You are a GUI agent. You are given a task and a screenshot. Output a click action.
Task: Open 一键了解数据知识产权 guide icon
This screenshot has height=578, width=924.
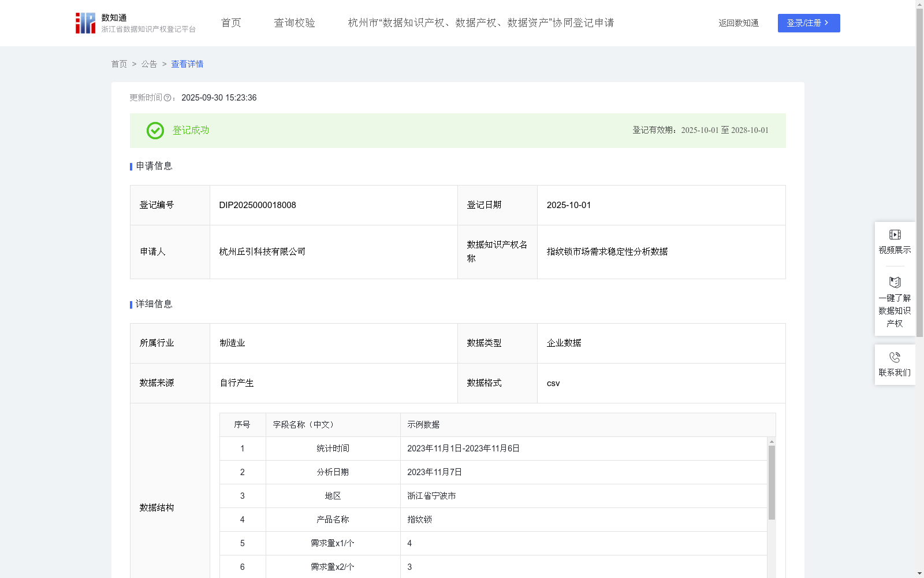[895, 283]
